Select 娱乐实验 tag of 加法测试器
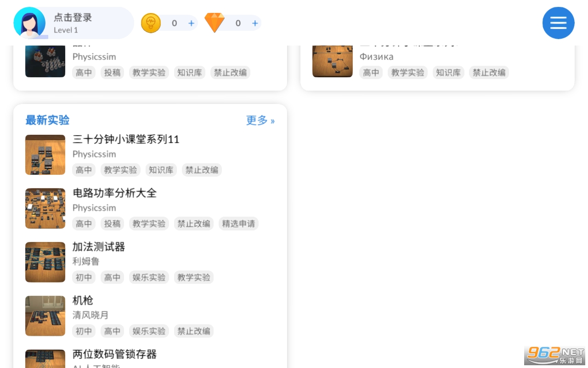Image resolution: width=588 pixels, height=368 pixels. [x=149, y=277]
